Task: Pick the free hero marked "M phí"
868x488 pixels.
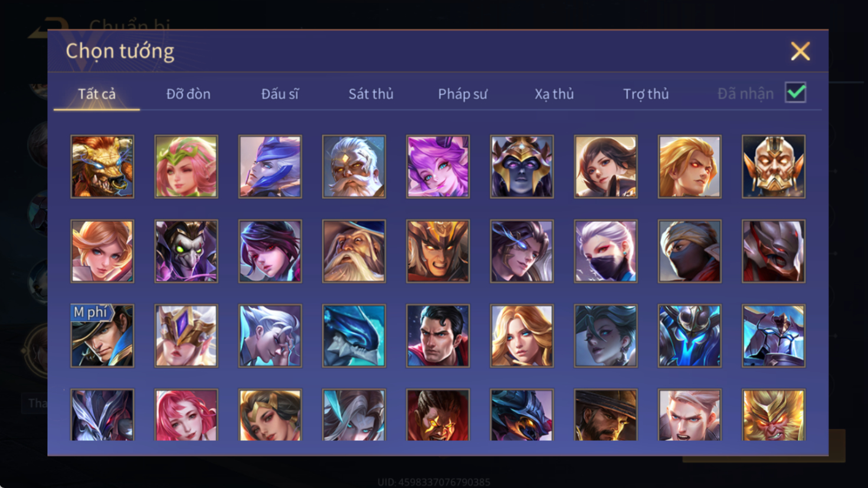Action: click(102, 336)
